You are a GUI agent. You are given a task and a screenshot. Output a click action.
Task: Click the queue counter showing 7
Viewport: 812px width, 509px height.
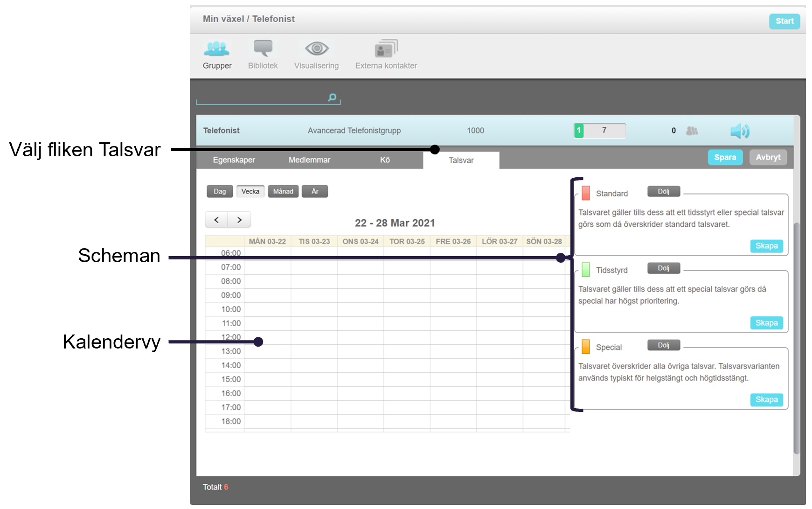click(604, 130)
